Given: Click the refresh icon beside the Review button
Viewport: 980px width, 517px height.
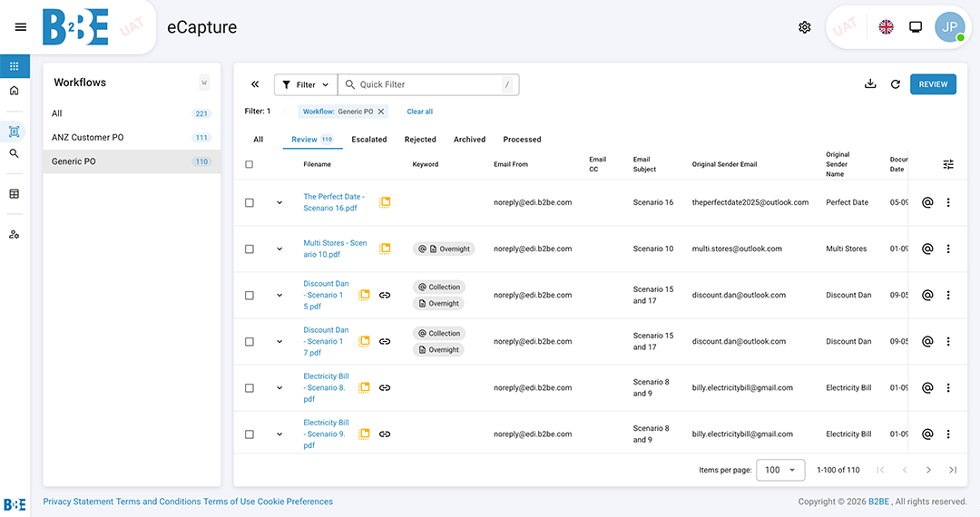Looking at the screenshot, I should coord(896,84).
